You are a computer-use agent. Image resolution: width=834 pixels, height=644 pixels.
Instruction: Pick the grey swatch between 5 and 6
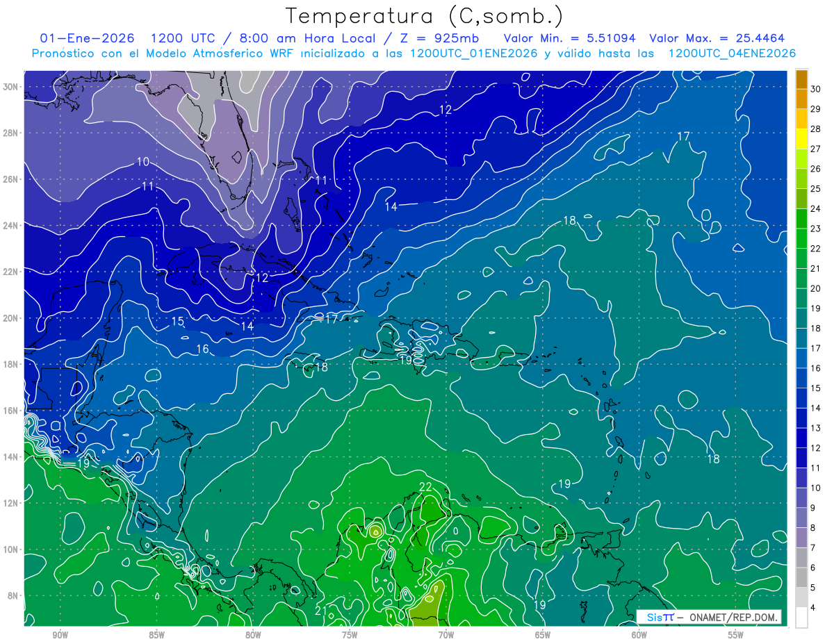click(x=801, y=577)
